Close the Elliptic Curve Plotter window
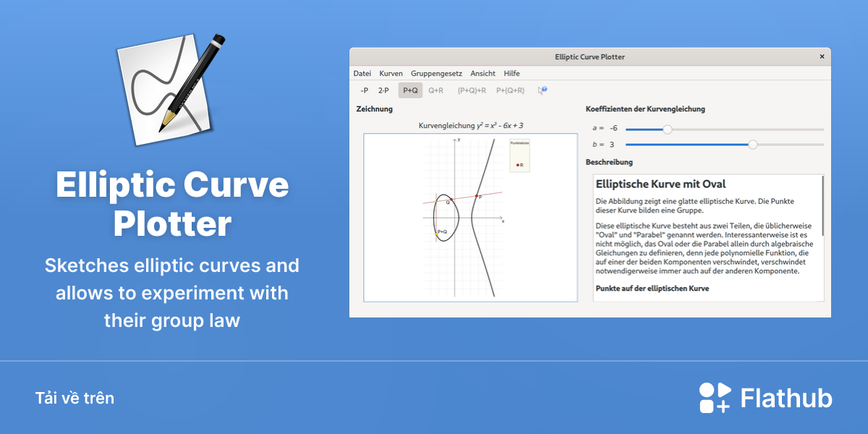The height and width of the screenshot is (434, 868). [x=822, y=56]
